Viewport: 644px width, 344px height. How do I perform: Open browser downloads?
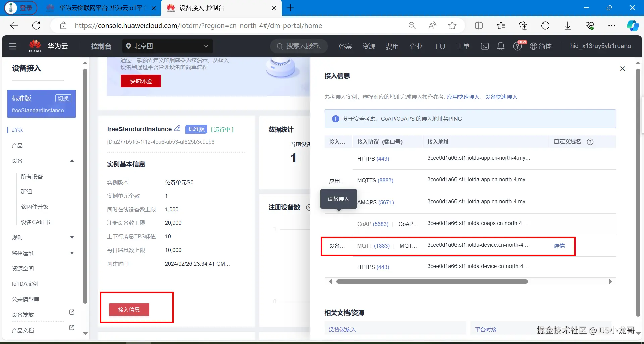tap(568, 25)
